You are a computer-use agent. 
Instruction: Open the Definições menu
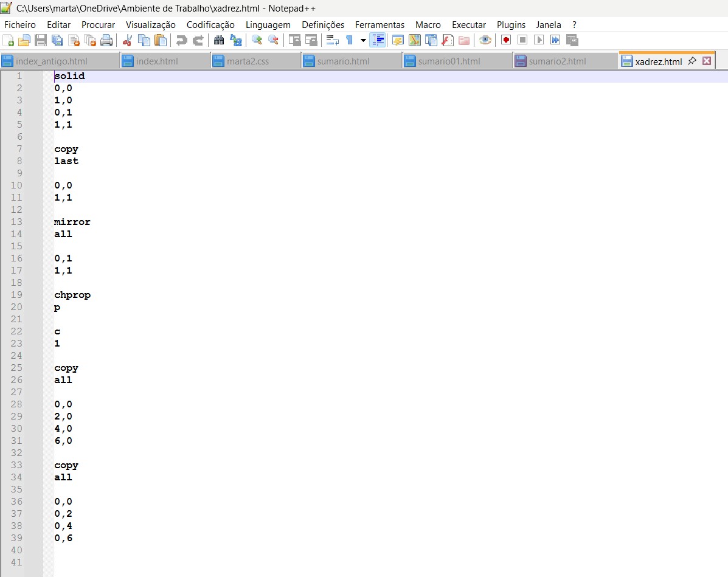pos(323,24)
